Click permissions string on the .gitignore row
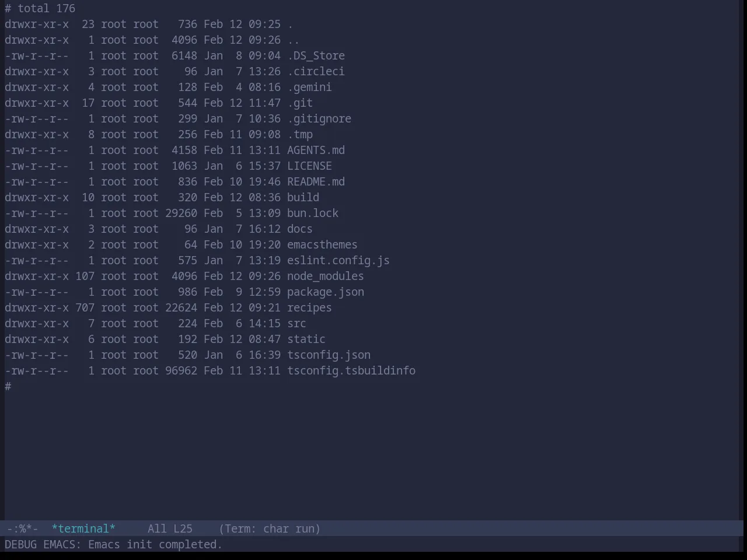 [x=37, y=118]
